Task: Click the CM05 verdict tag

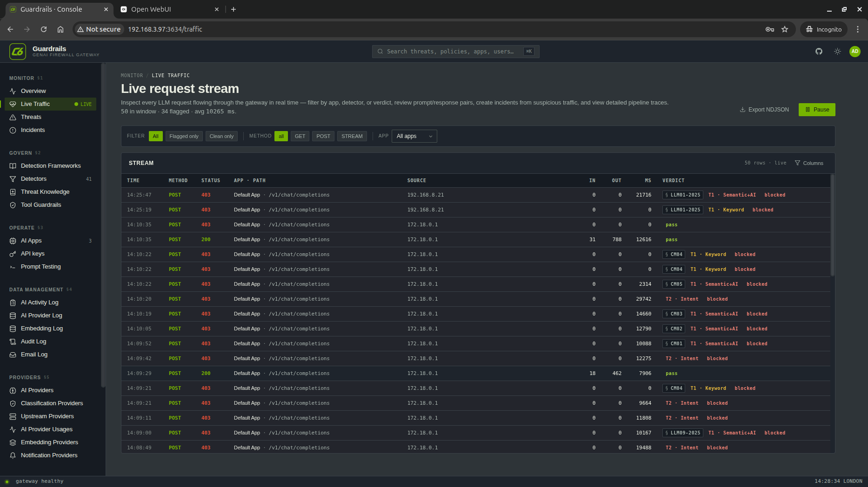Action: (x=674, y=284)
